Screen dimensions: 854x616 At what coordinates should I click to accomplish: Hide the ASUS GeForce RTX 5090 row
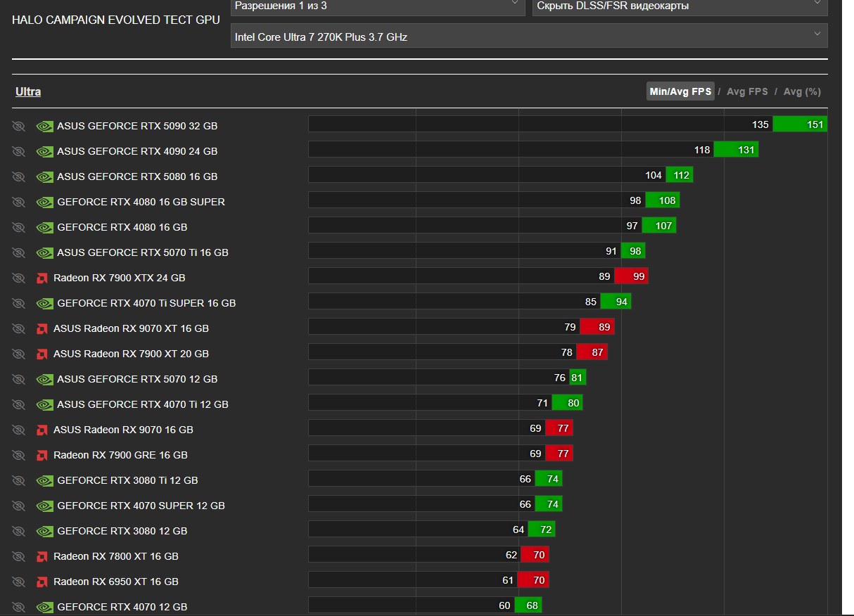(19, 126)
